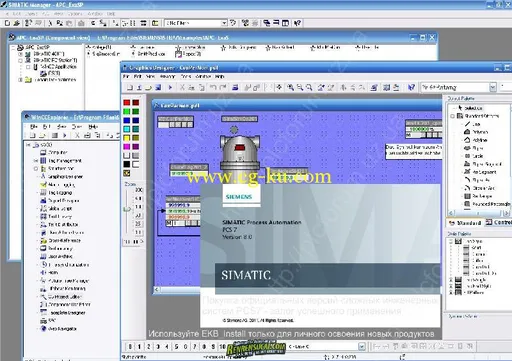512x361 pixels.
Task: Open the layer dropdown in the bottom layer bar
Action: point(362,347)
